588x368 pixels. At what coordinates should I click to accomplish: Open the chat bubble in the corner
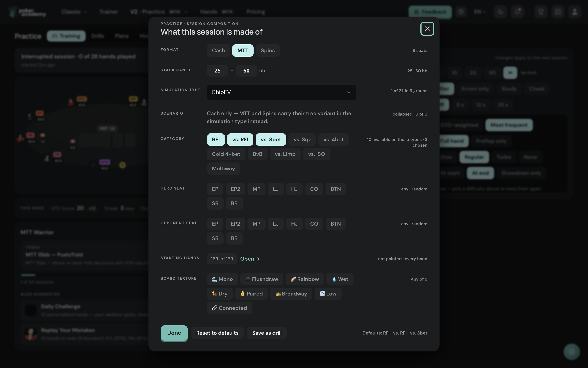point(571,352)
